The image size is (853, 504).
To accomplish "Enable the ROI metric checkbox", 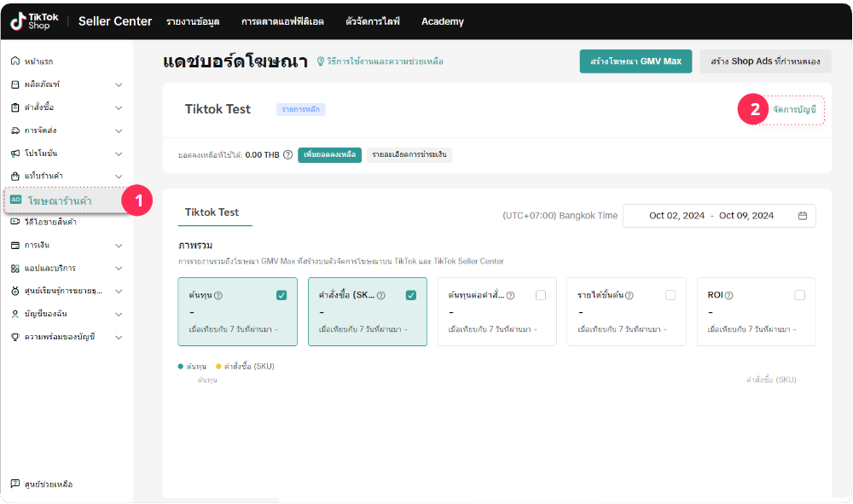I will click(799, 295).
